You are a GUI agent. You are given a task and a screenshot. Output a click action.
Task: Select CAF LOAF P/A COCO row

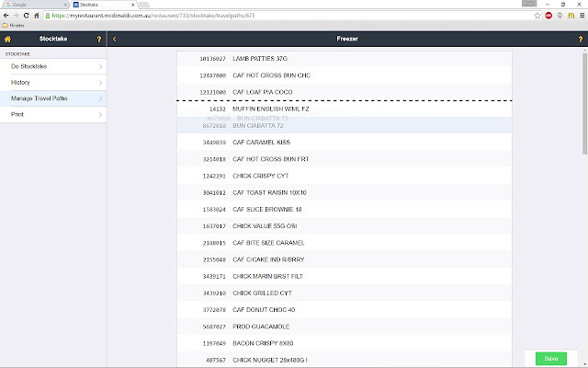point(345,92)
